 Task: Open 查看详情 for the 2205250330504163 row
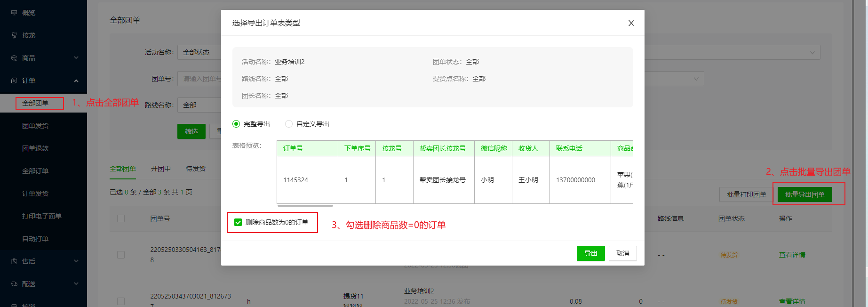click(792, 255)
